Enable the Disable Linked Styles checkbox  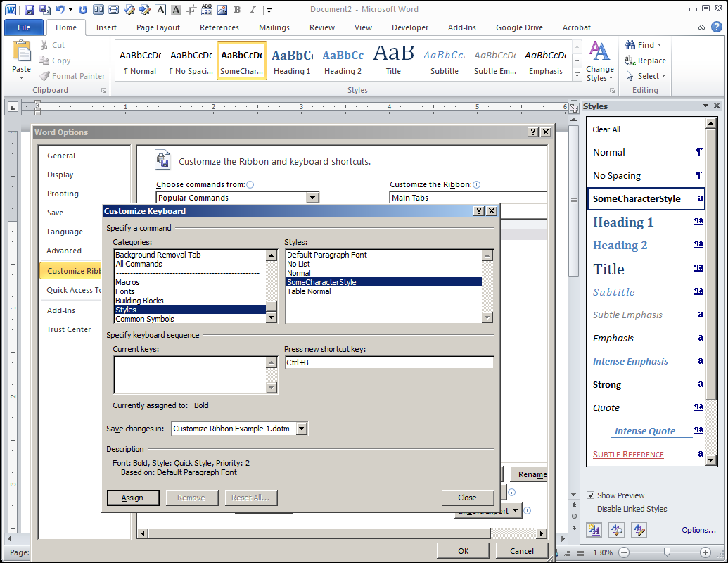coord(591,509)
